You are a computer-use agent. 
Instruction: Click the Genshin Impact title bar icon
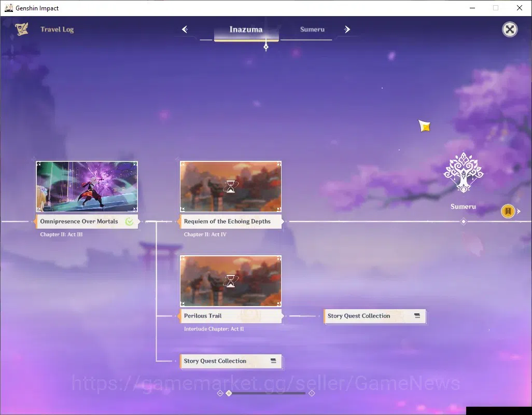[8, 8]
